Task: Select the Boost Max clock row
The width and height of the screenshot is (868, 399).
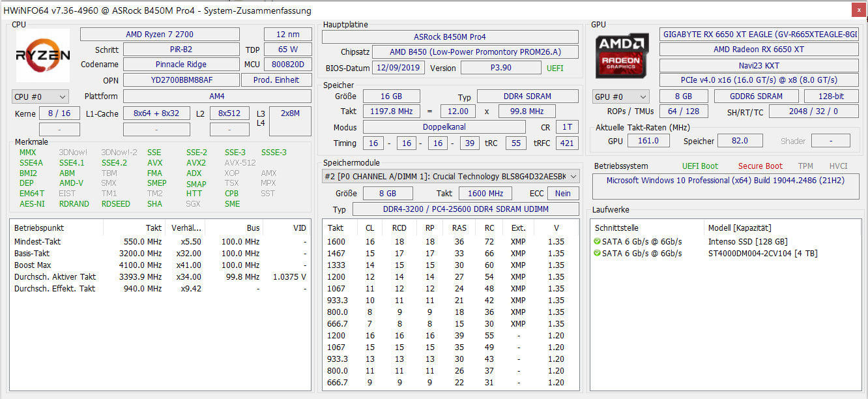Action: click(160, 265)
